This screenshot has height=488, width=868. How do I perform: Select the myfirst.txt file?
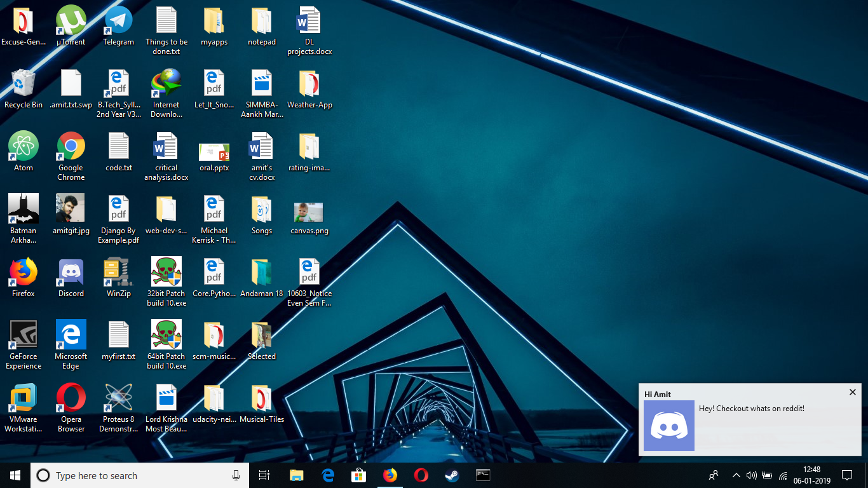coord(119,341)
